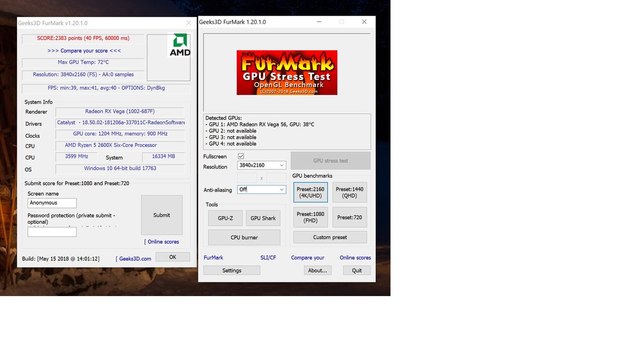This screenshot has height=362, width=644.
Task: Launch the GPU Shark tool
Action: 263,218
